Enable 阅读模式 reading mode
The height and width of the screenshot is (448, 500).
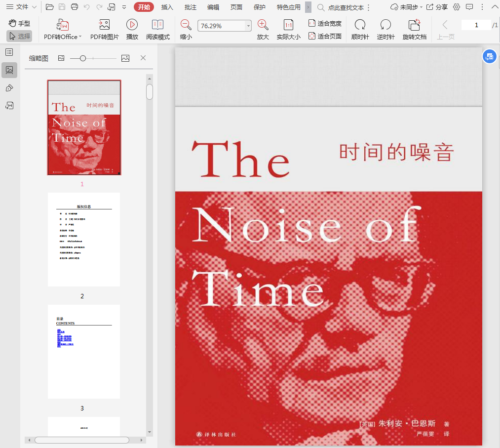158,29
